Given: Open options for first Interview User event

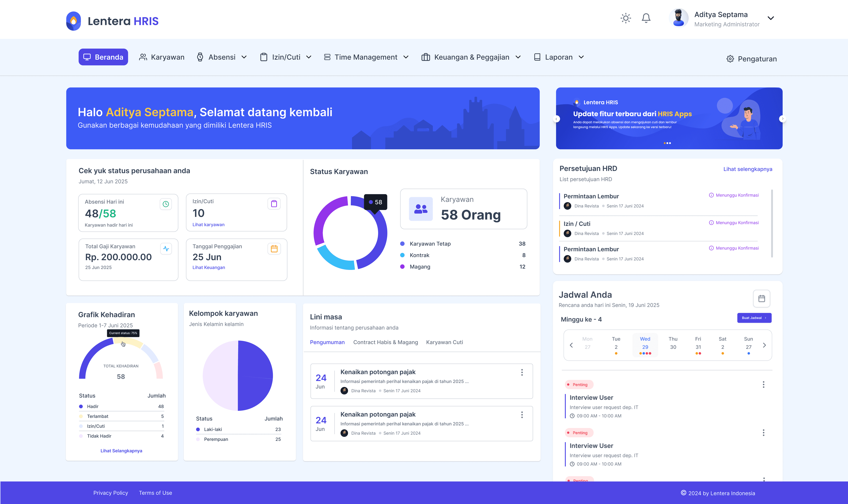Looking at the screenshot, I should click(763, 385).
